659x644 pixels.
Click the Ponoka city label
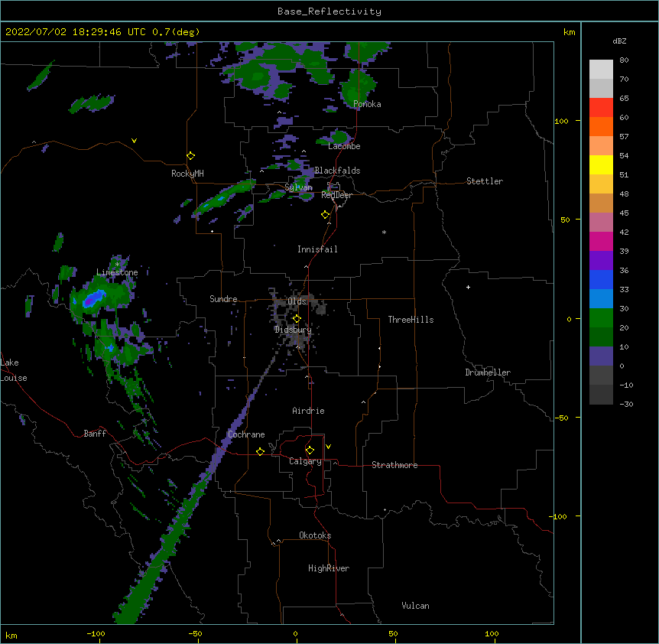coord(367,104)
